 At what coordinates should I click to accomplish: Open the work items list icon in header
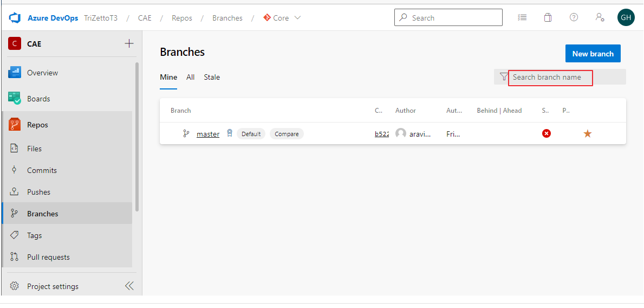(x=522, y=17)
